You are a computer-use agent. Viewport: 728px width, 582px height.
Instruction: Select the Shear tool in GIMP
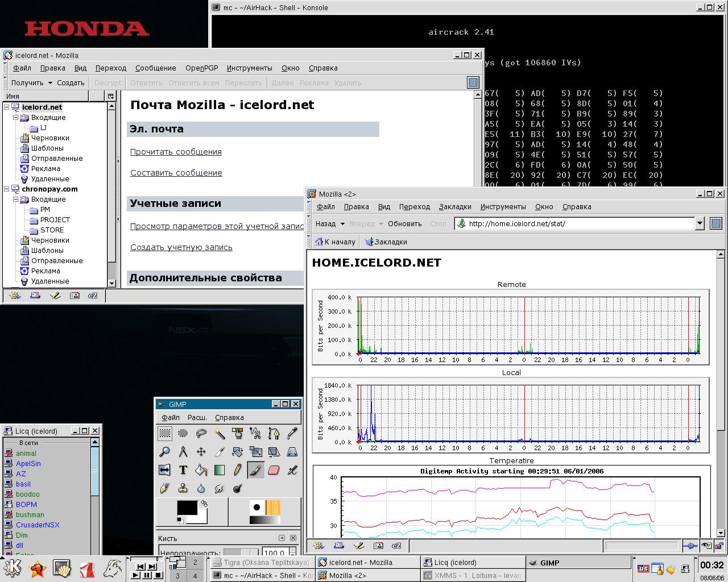(x=274, y=452)
